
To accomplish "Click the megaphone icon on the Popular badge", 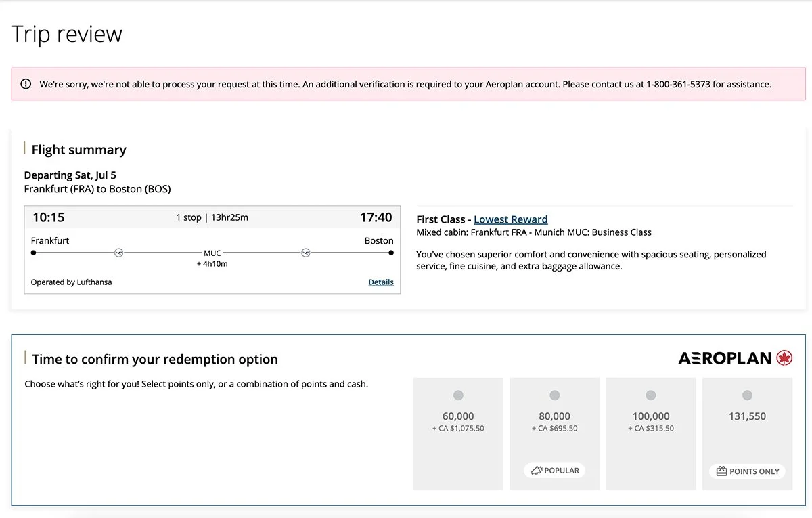I will pyautogui.click(x=536, y=471).
